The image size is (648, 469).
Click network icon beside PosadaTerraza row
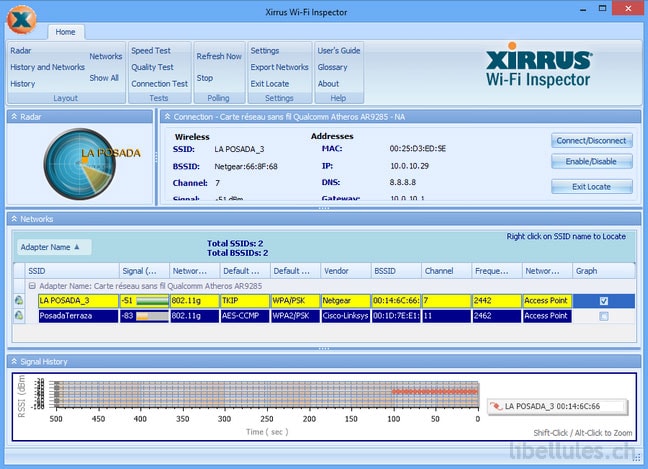click(x=19, y=316)
